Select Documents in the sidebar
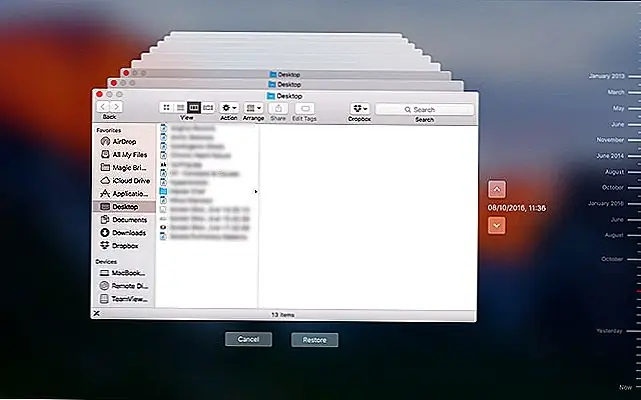This screenshot has height=400, width=641. (126, 219)
